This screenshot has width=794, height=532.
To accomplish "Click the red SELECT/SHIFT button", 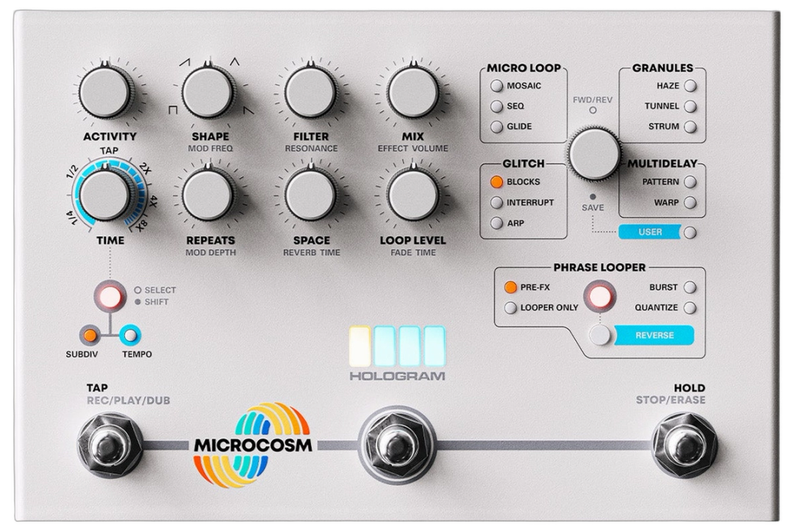I will click(110, 296).
